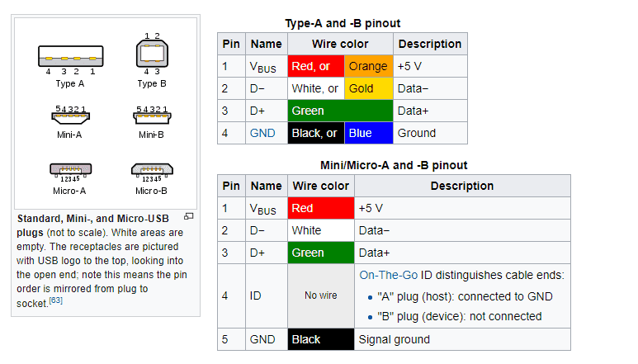Click the Description header in Mini/Micro table

462,186
